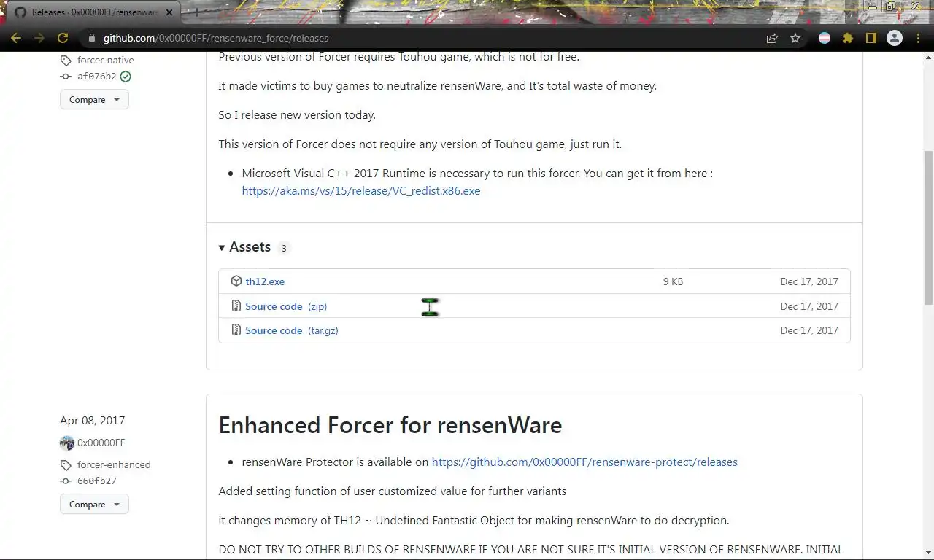Share this page via share icon
This screenshot has width=934, height=560.
click(772, 38)
